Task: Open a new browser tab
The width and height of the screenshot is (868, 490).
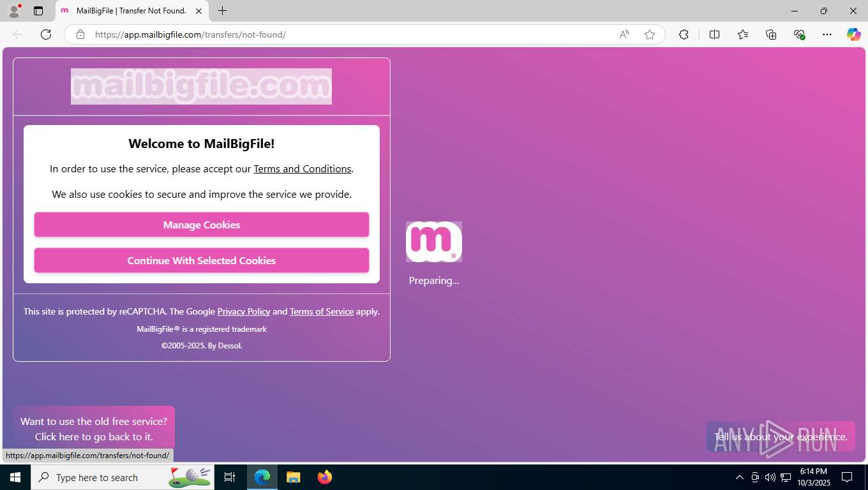Action: pyautogui.click(x=222, y=11)
